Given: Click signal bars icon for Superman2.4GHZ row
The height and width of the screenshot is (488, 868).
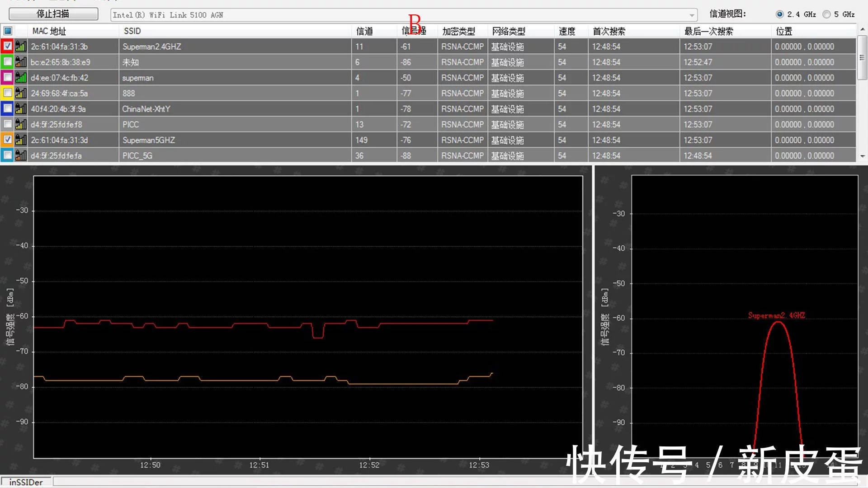Looking at the screenshot, I should click(21, 46).
